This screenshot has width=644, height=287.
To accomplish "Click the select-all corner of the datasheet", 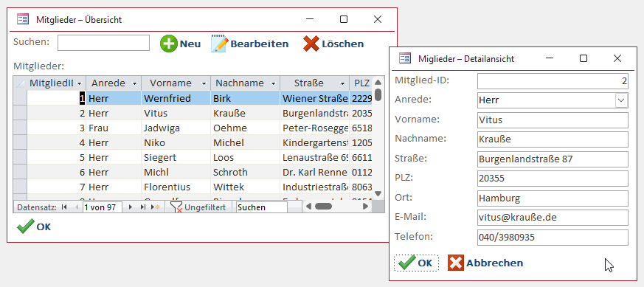I will 20,83.
